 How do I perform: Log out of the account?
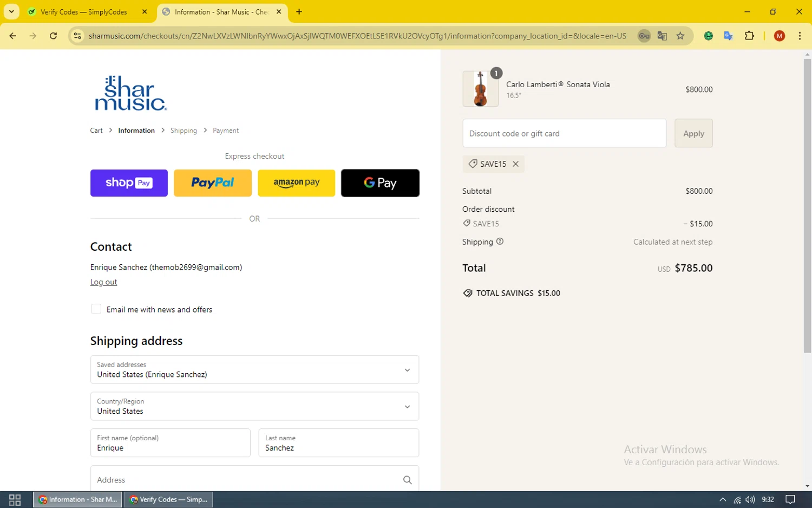(x=103, y=282)
